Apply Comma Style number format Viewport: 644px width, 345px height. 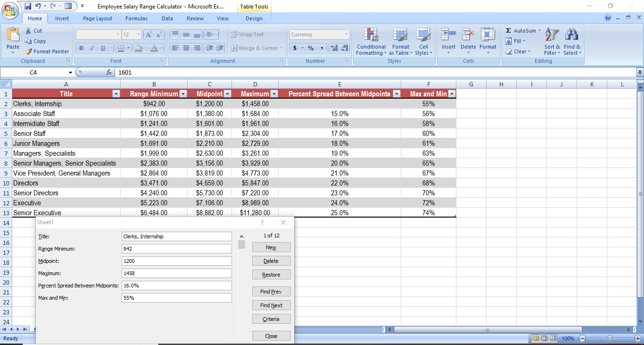click(322, 48)
